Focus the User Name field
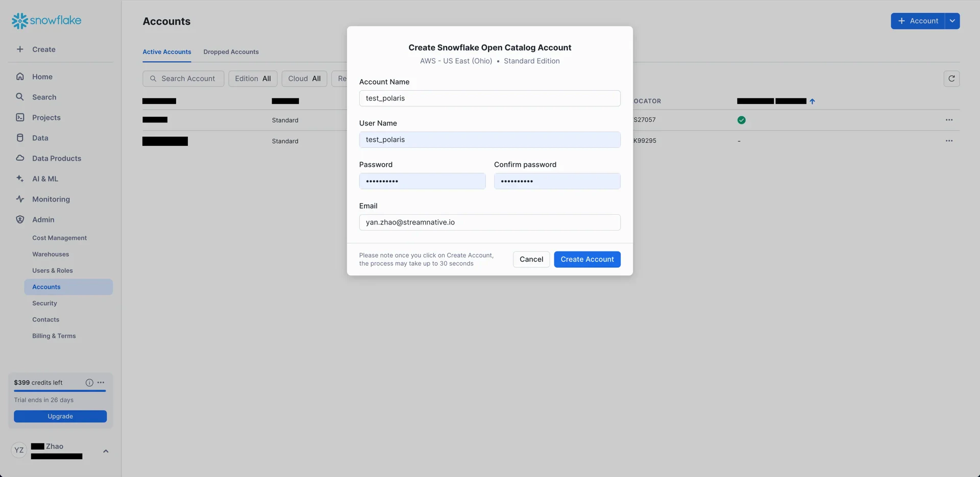Screen dimensions: 980x477 point(489,140)
